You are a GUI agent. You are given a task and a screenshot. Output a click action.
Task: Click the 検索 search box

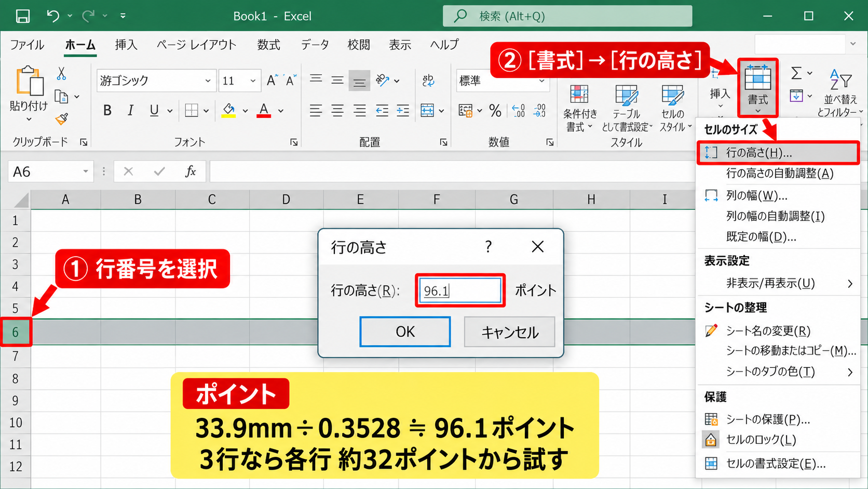pyautogui.click(x=567, y=16)
